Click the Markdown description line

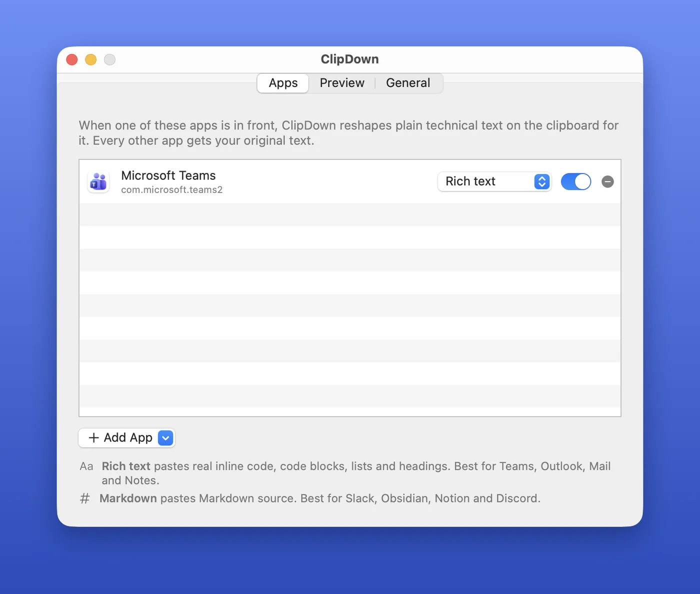[x=320, y=498]
